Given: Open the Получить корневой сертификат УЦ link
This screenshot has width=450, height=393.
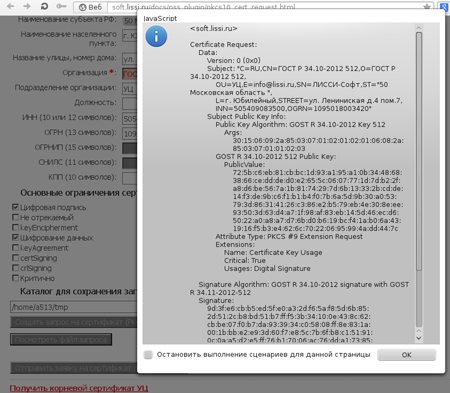Looking at the screenshot, I should click(79, 388).
